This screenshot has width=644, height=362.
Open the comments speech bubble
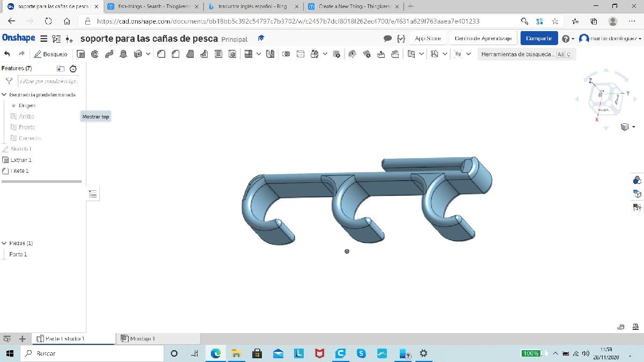387,39
